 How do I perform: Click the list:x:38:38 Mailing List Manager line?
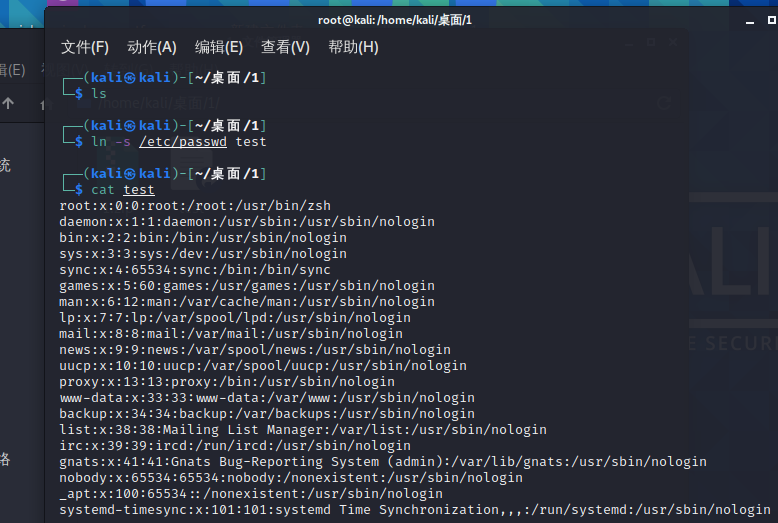[303, 430]
